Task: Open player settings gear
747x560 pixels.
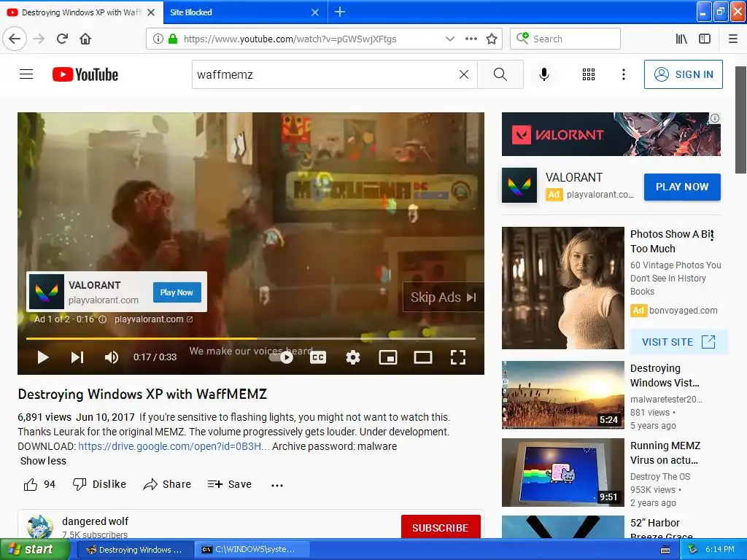Action: click(x=352, y=357)
